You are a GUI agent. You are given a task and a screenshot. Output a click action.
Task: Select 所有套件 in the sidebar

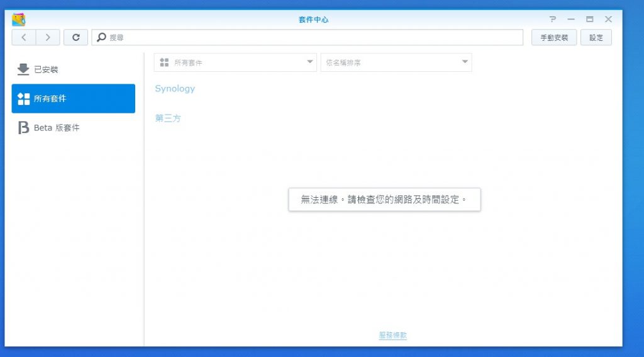click(x=73, y=99)
